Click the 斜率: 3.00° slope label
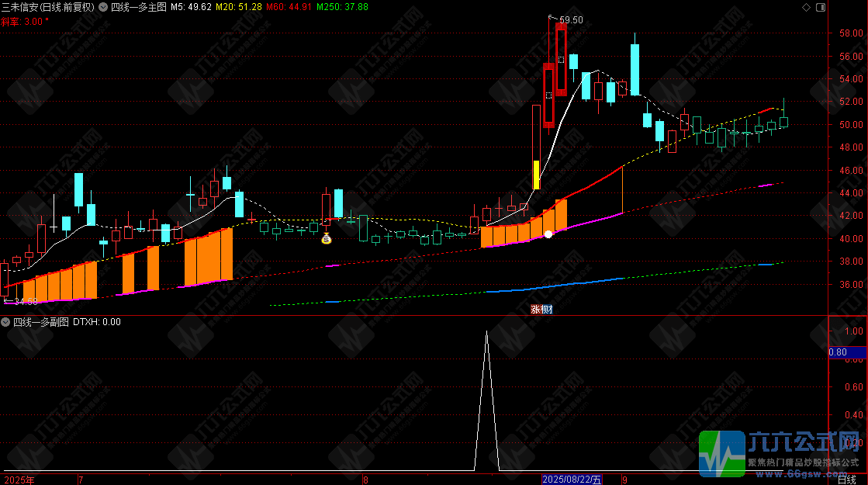 (x=25, y=22)
